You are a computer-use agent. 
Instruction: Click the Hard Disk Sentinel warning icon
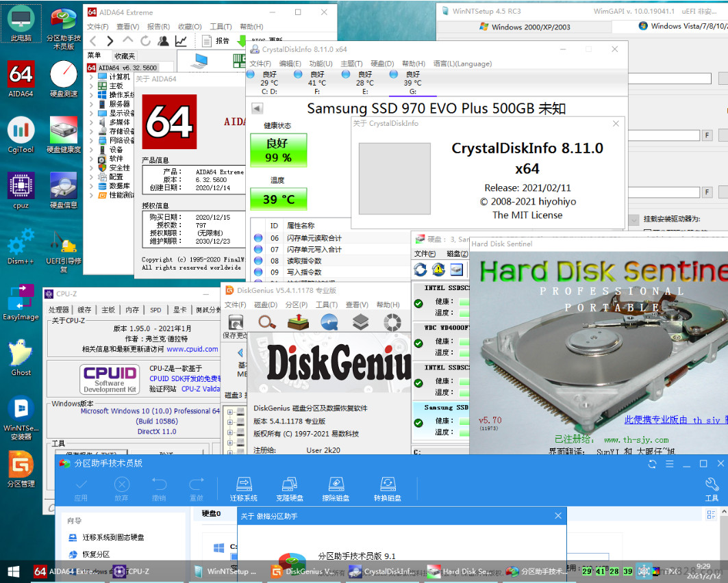[x=438, y=270]
